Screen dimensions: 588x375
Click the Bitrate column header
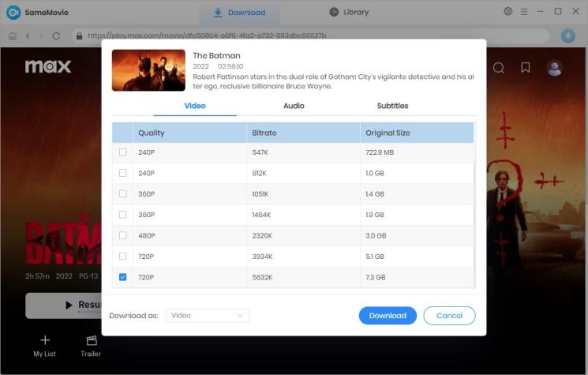[x=303, y=133]
